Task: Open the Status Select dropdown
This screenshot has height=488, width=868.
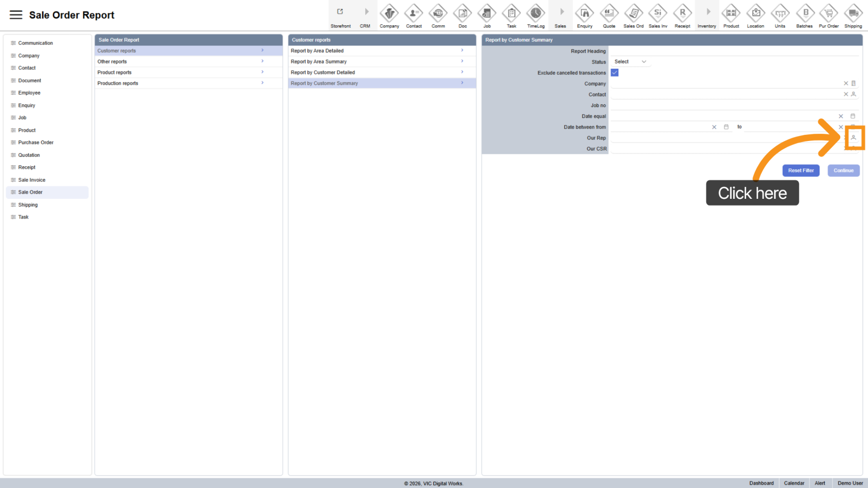Action: 630,62
